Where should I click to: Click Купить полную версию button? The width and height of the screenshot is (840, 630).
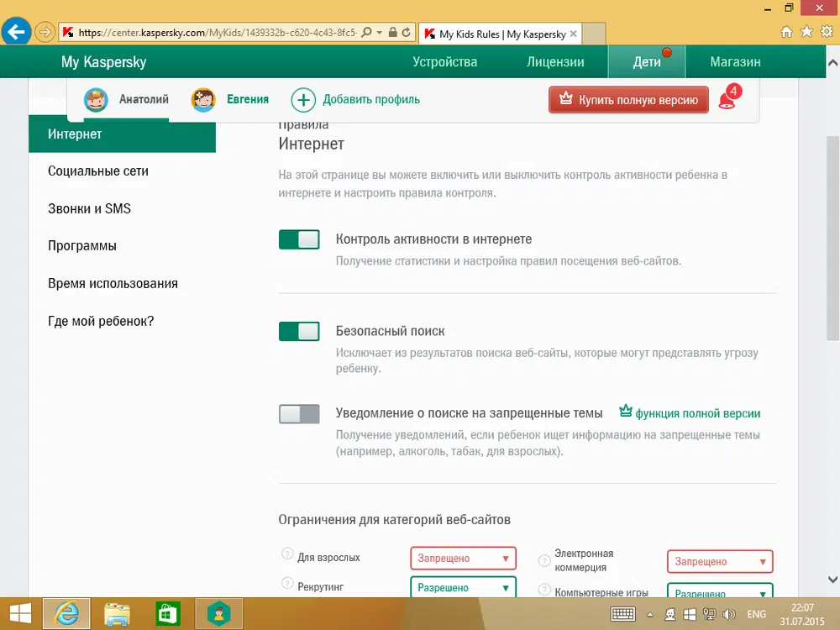pyautogui.click(x=628, y=100)
